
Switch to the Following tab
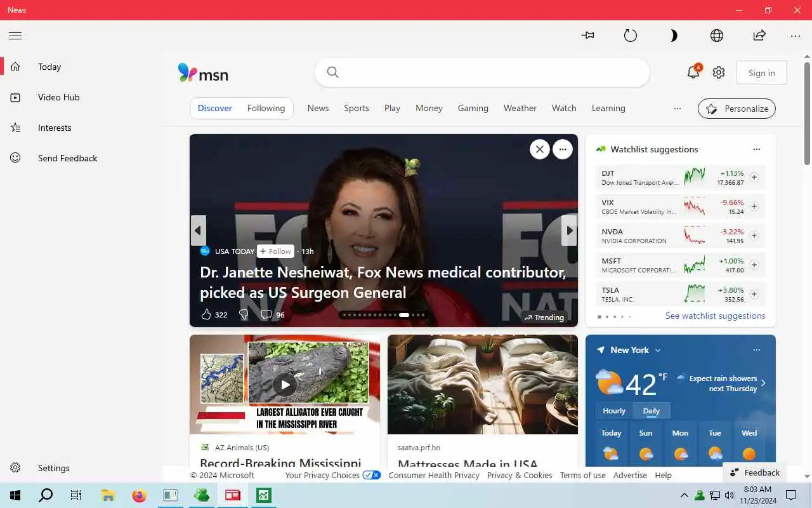tap(266, 108)
